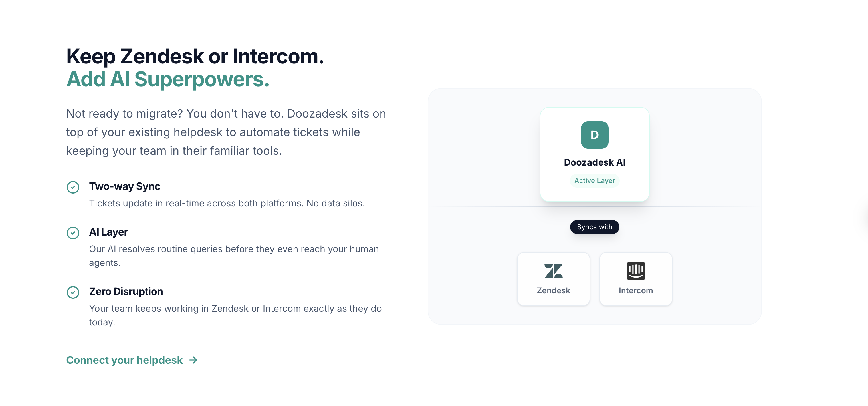Screen dimensions: 868x406
Task: Select the Intercom integration card label
Action: (x=635, y=290)
